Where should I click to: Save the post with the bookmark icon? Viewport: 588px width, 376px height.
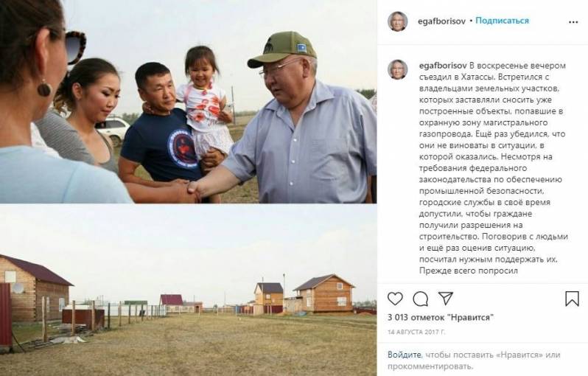click(572, 299)
